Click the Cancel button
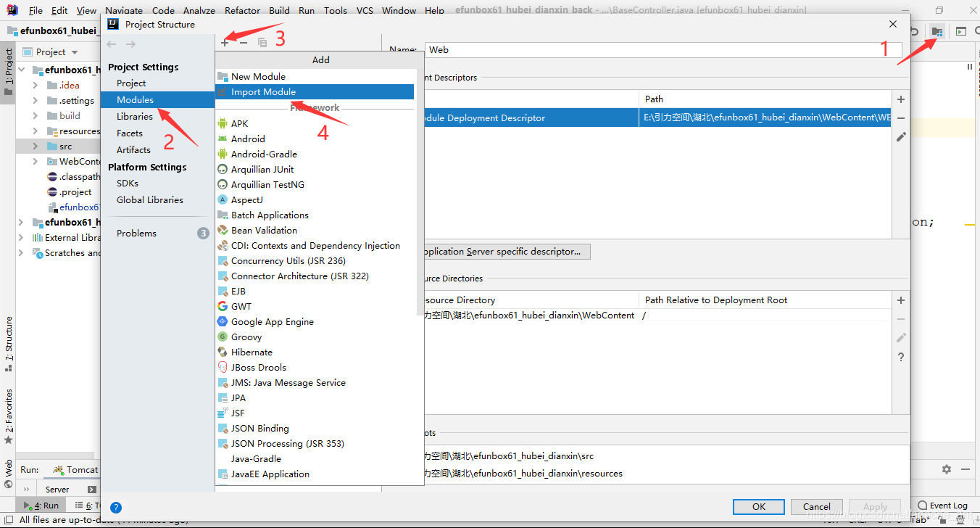Image resolution: width=980 pixels, height=528 pixels. [816, 507]
